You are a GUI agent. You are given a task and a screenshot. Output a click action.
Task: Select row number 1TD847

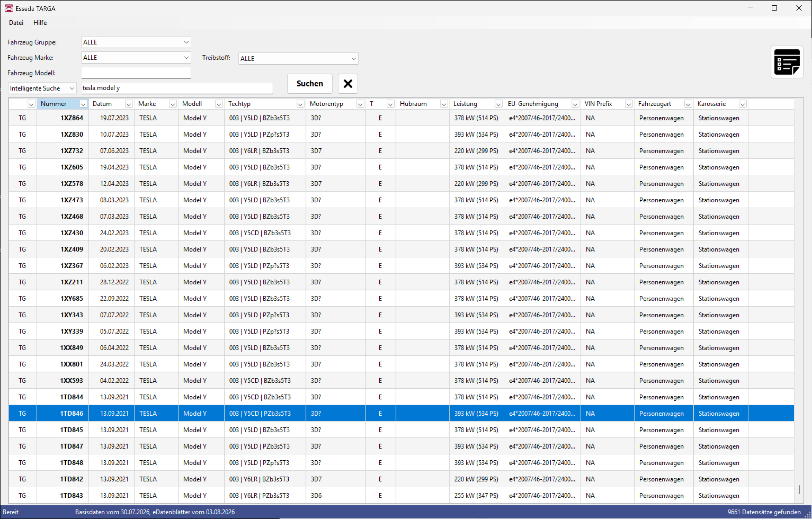pos(401,446)
